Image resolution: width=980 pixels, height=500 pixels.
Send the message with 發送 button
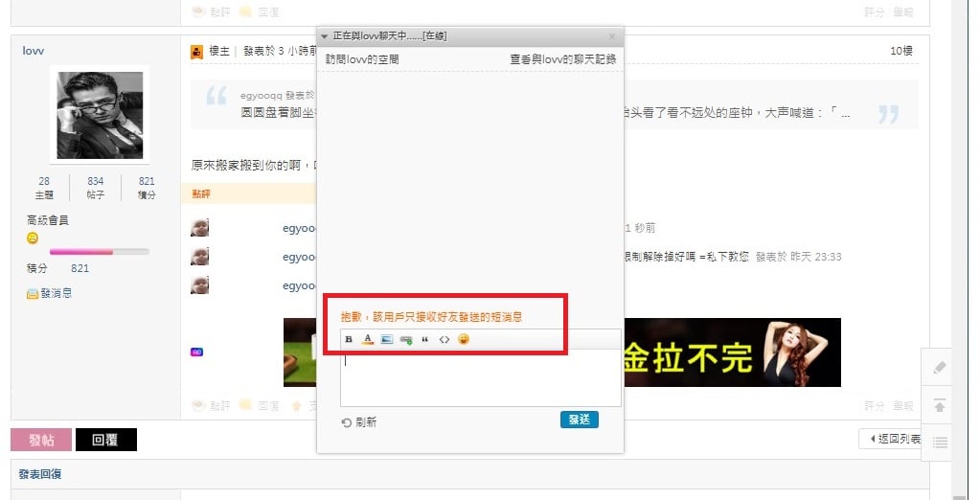[x=580, y=420]
